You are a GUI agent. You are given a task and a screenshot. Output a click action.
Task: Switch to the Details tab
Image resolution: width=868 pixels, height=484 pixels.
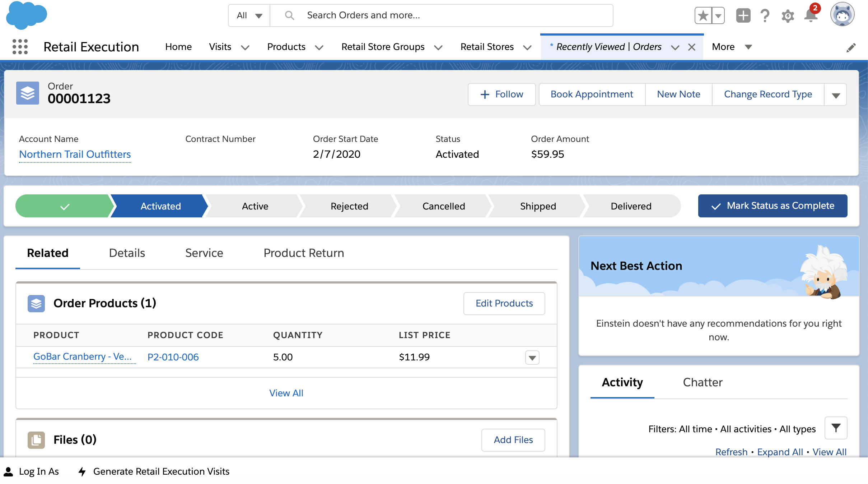(127, 253)
